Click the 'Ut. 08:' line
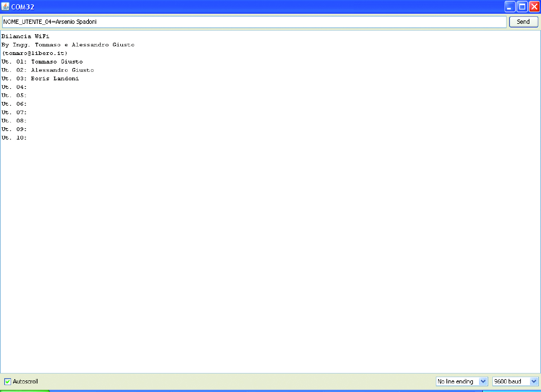 tap(14, 121)
